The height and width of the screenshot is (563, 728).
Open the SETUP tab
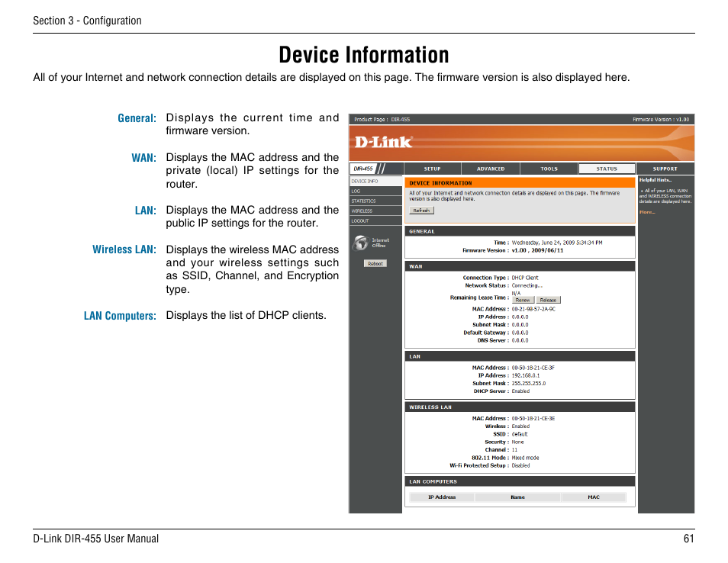[x=432, y=169]
